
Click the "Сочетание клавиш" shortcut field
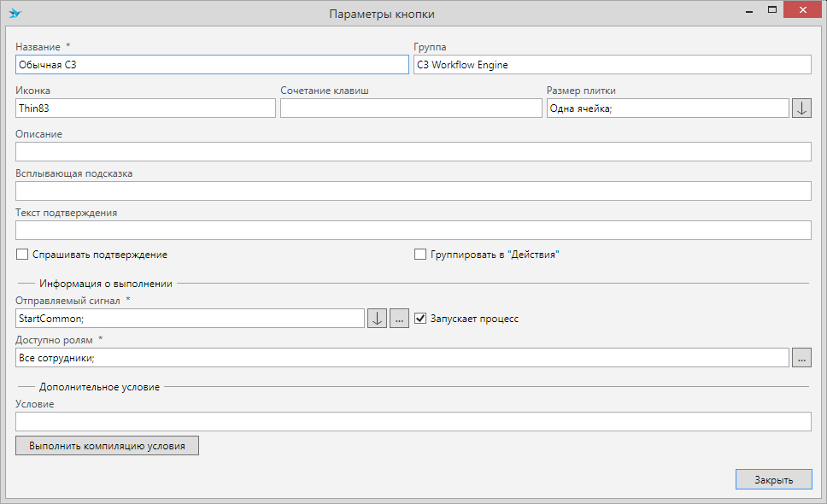pos(411,108)
